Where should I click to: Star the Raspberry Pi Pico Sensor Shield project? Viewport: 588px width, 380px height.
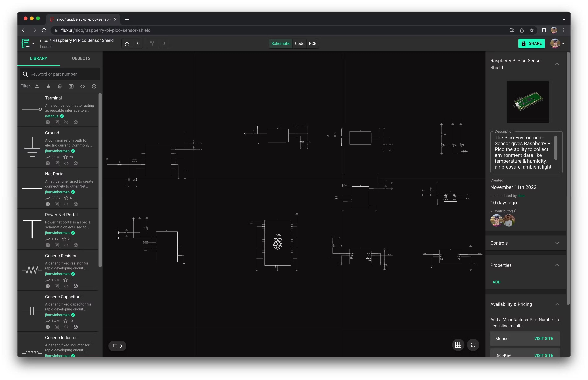(x=127, y=43)
